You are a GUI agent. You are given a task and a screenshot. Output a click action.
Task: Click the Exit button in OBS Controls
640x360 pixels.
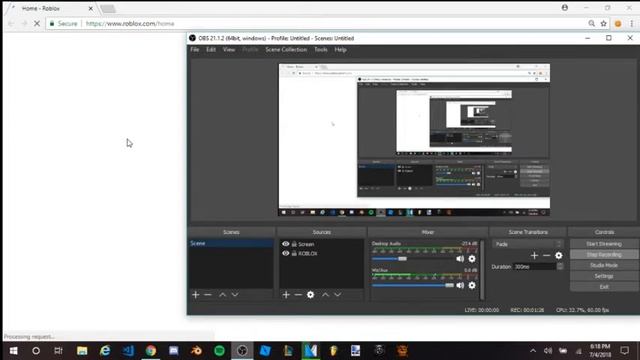point(604,287)
